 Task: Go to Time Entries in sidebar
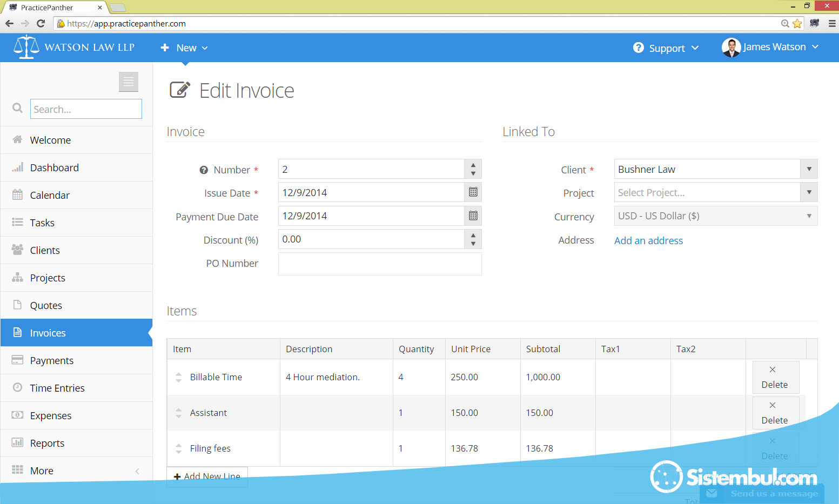point(57,388)
